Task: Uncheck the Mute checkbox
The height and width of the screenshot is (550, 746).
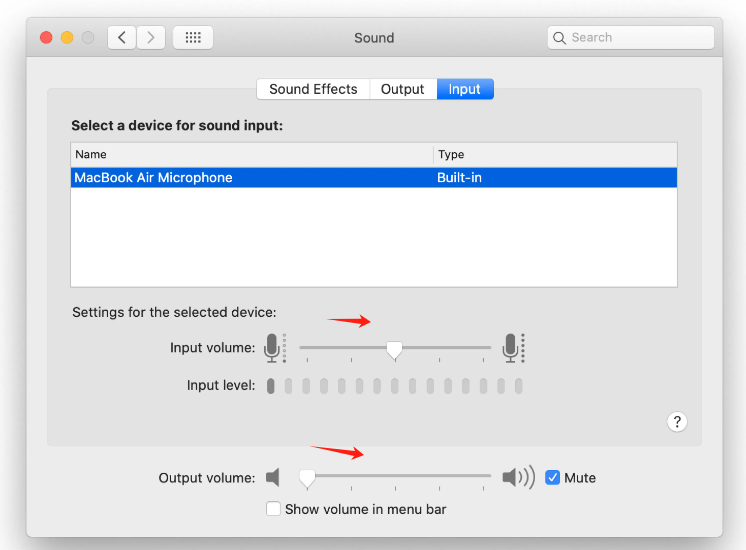Action: pyautogui.click(x=552, y=477)
